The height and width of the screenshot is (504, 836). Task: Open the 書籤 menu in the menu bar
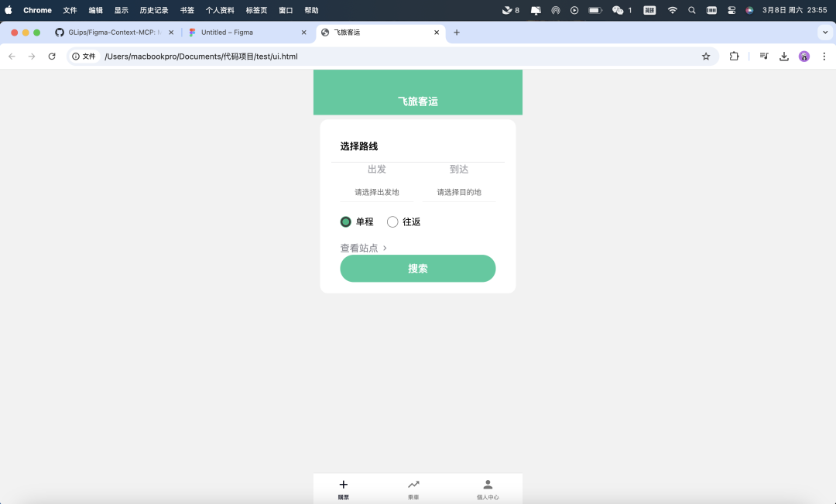(187, 10)
